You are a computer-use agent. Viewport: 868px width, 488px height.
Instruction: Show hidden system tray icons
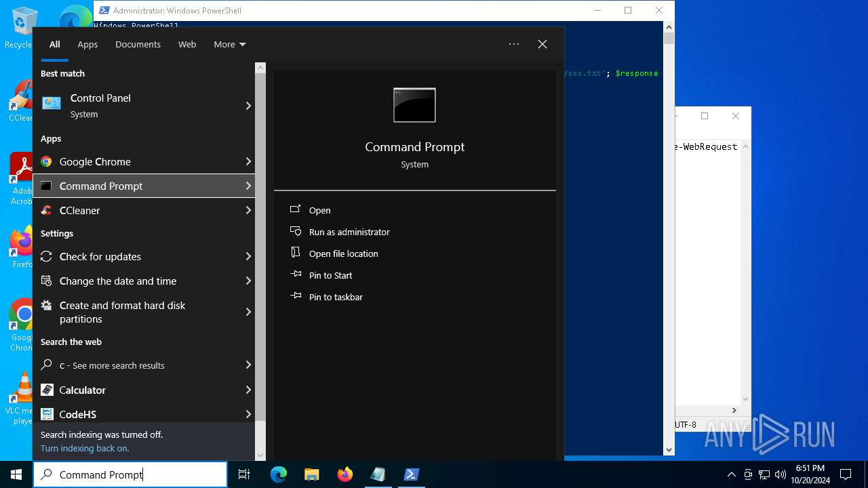pos(731,474)
